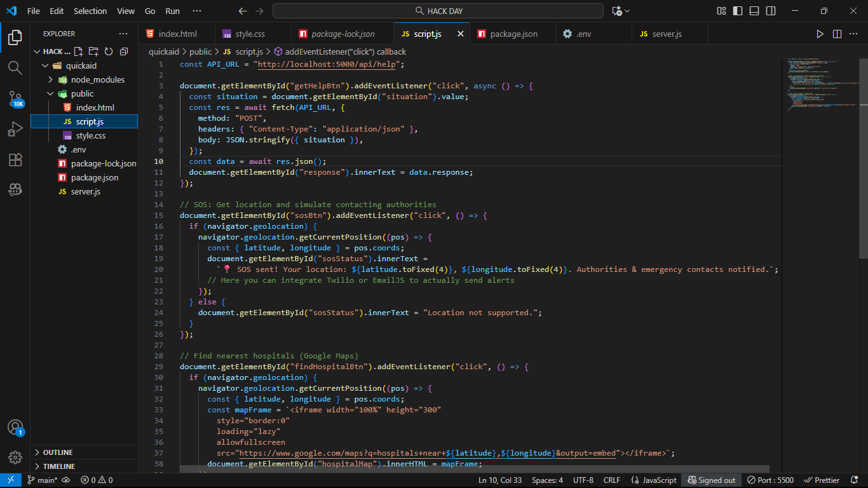Refresh the Explorer file tree
The height and width of the screenshot is (488, 868).
pyautogui.click(x=109, y=51)
